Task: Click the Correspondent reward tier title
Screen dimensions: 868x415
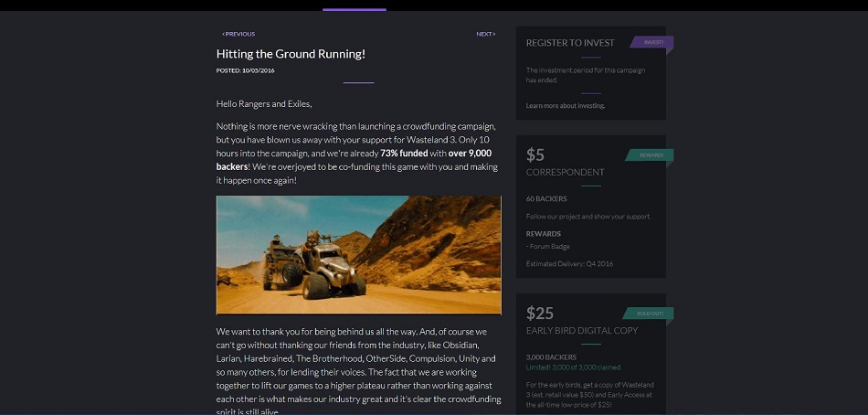Action: 565,172
